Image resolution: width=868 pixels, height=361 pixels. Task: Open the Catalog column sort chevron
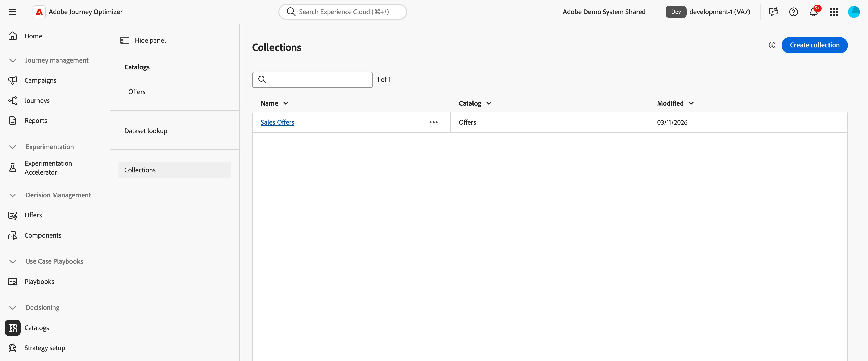(x=489, y=103)
